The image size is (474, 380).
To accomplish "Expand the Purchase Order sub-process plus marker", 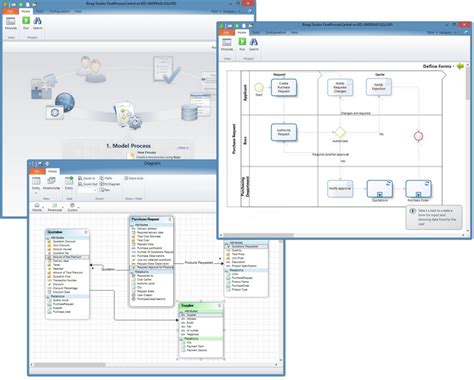I will click(418, 194).
